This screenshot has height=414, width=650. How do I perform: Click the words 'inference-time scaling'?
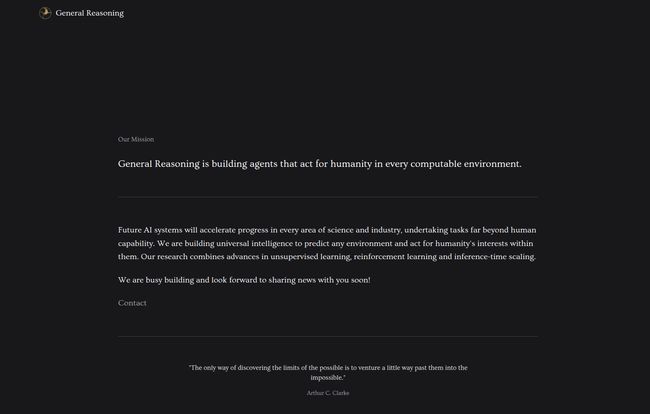pos(495,257)
